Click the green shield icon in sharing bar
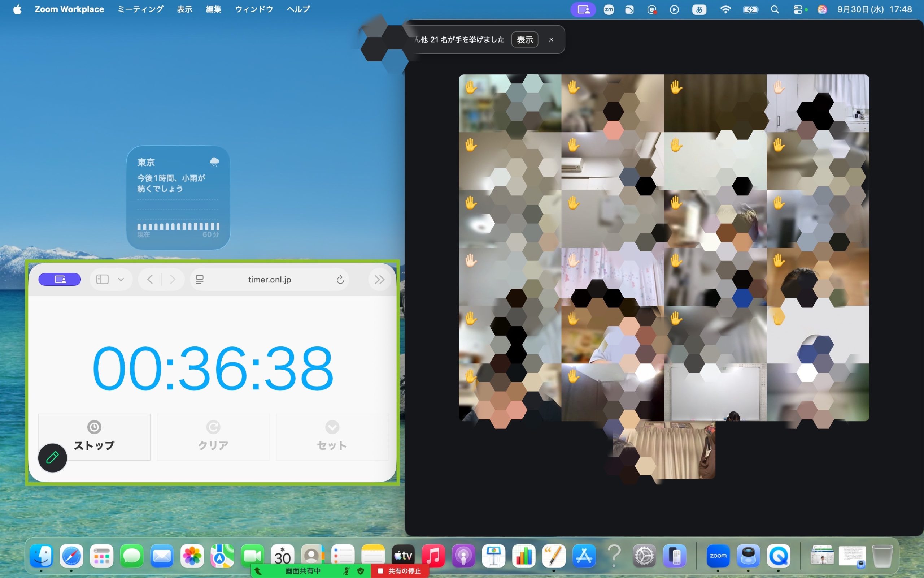 pyautogui.click(x=360, y=571)
